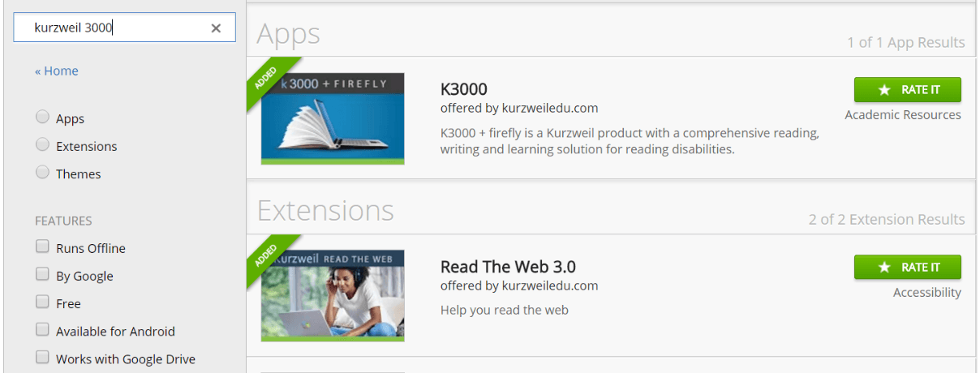Open the Read The Web extension thumbnail
This screenshot has height=373, width=980.
(333, 296)
